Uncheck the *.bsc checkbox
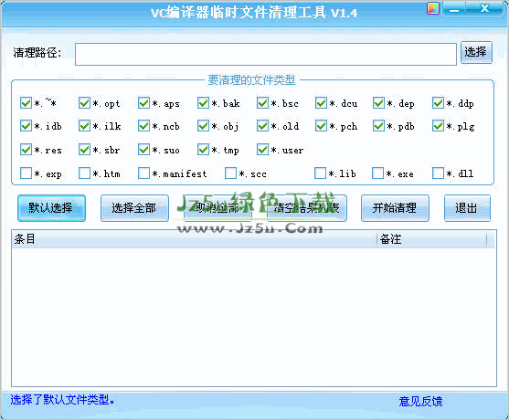Viewport: 509px width, 420px height. pyautogui.click(x=262, y=103)
